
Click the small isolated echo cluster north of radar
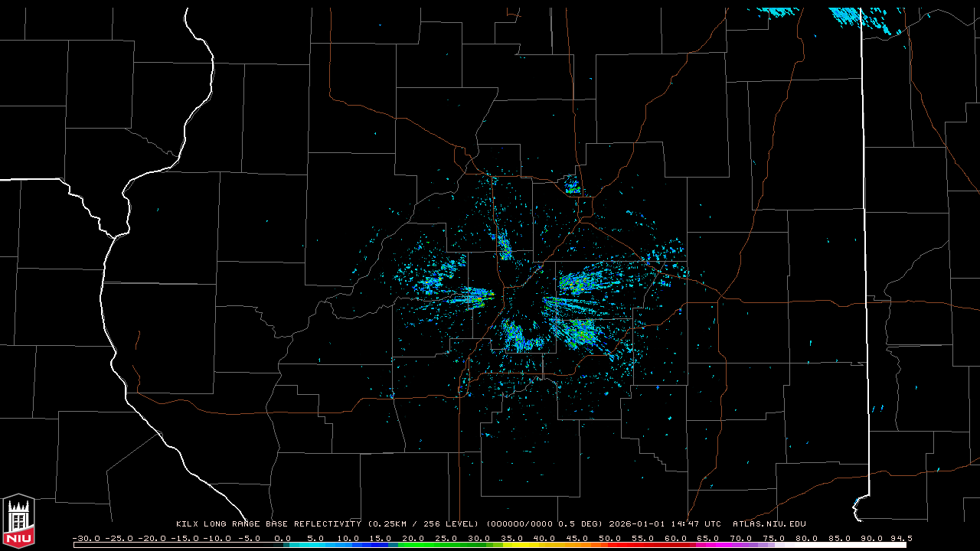point(572,185)
